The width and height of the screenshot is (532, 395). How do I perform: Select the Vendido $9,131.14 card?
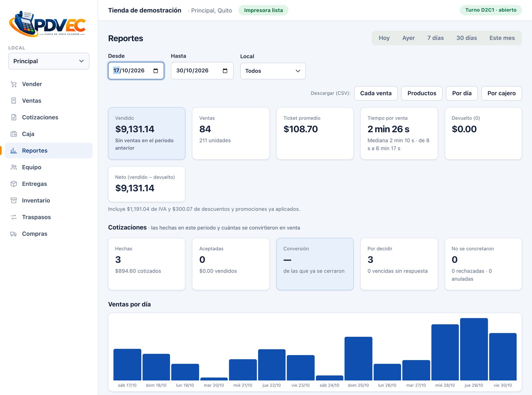(147, 133)
